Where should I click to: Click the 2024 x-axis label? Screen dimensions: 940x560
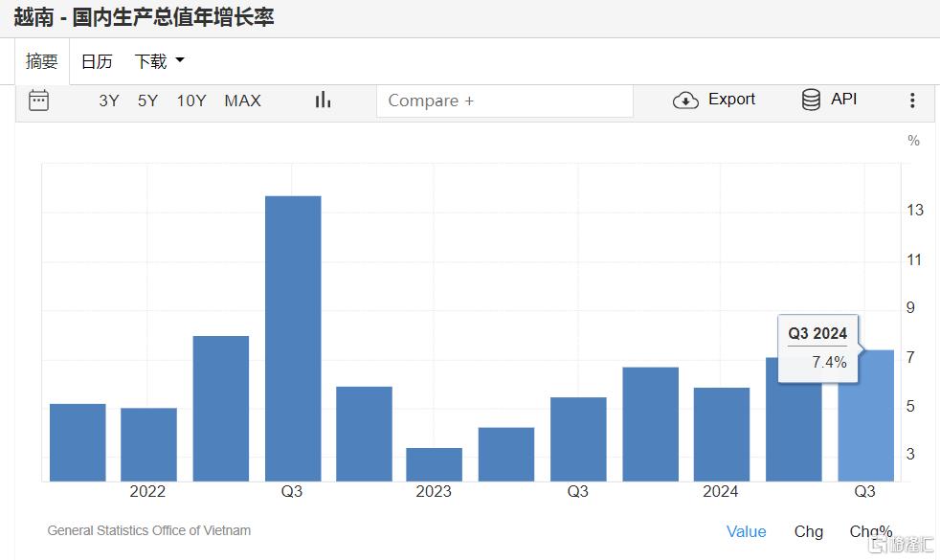[720, 492]
